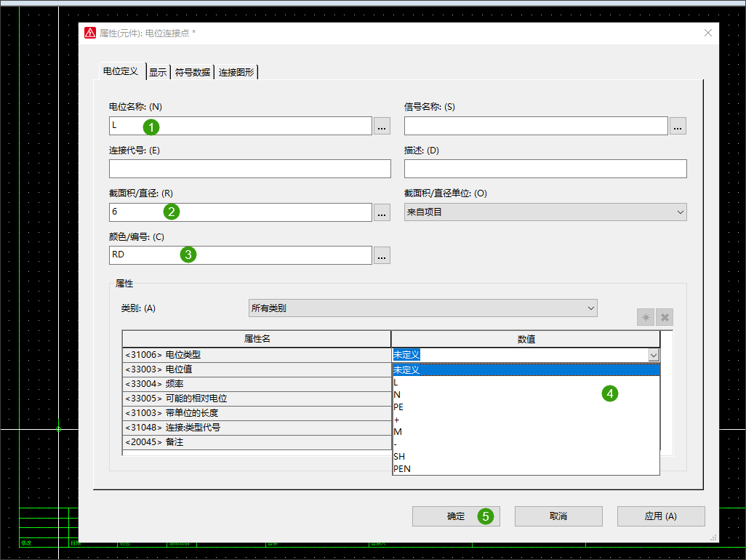Switch to the 连接图形 tab
746x560 pixels.
pos(236,72)
